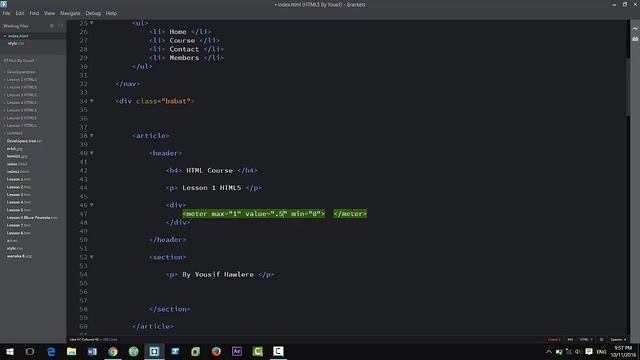Collapse the section fold on line 52
This screenshot has height=360, width=640.
[91, 257]
